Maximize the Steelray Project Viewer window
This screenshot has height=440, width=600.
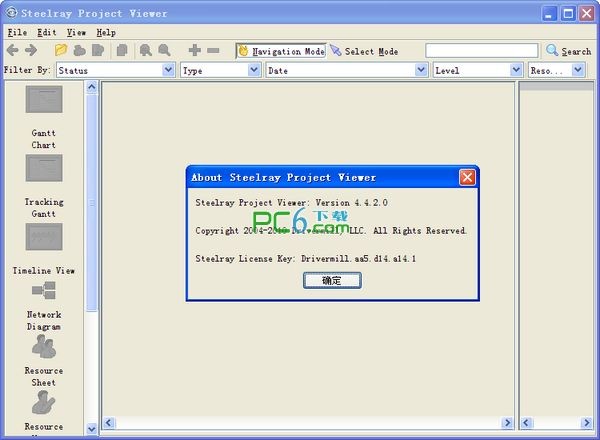(x=568, y=14)
